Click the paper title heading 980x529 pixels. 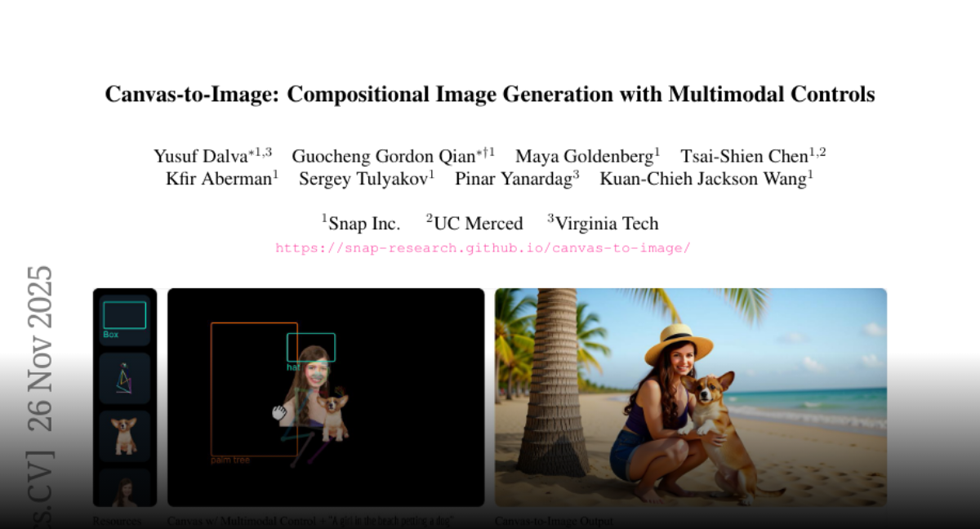click(x=490, y=95)
